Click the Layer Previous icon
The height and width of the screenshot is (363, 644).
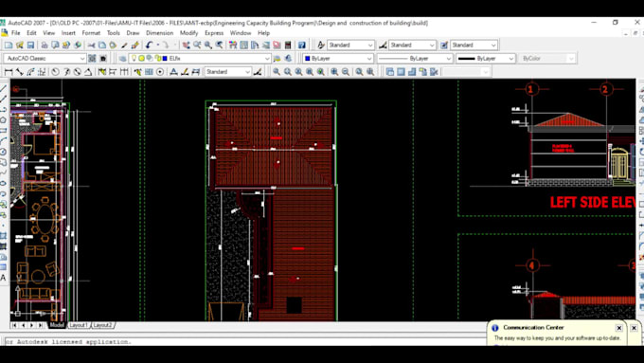pos(288,59)
